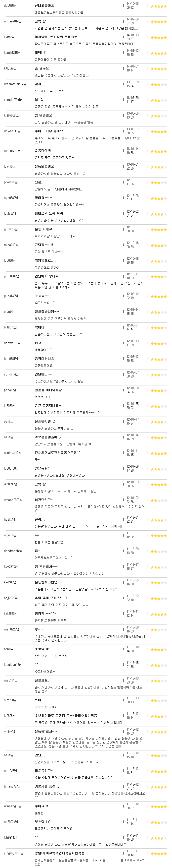Open reviewer angae7814's username
This screenshot has width=172, height=868.
[x=12, y=21]
